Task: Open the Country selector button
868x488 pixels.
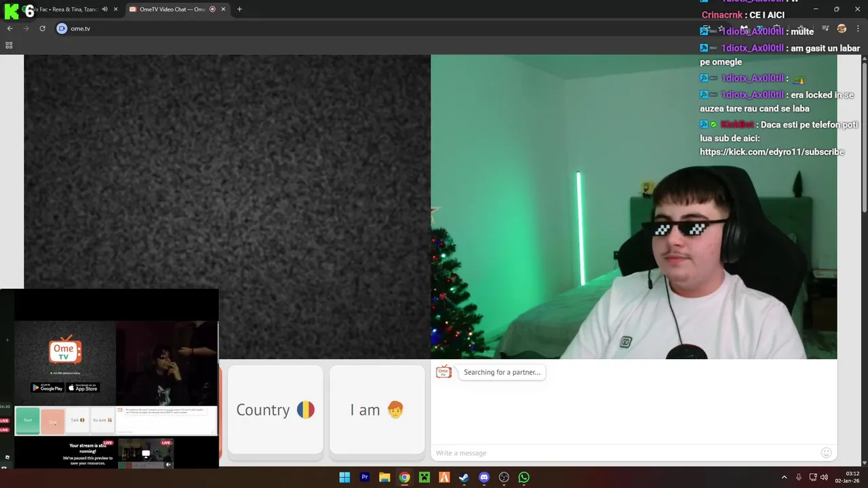Action: (275, 410)
